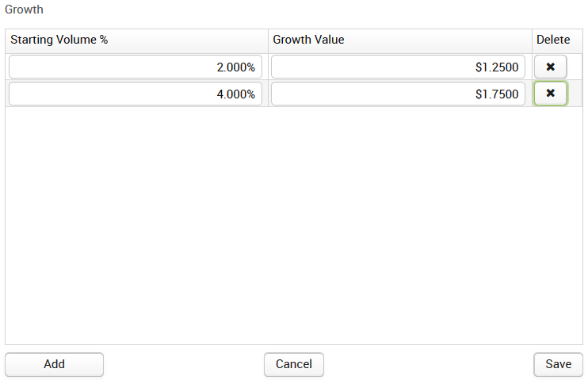588x384 pixels.
Task: Focus the first row's Starting Volume input
Action: pyautogui.click(x=136, y=67)
